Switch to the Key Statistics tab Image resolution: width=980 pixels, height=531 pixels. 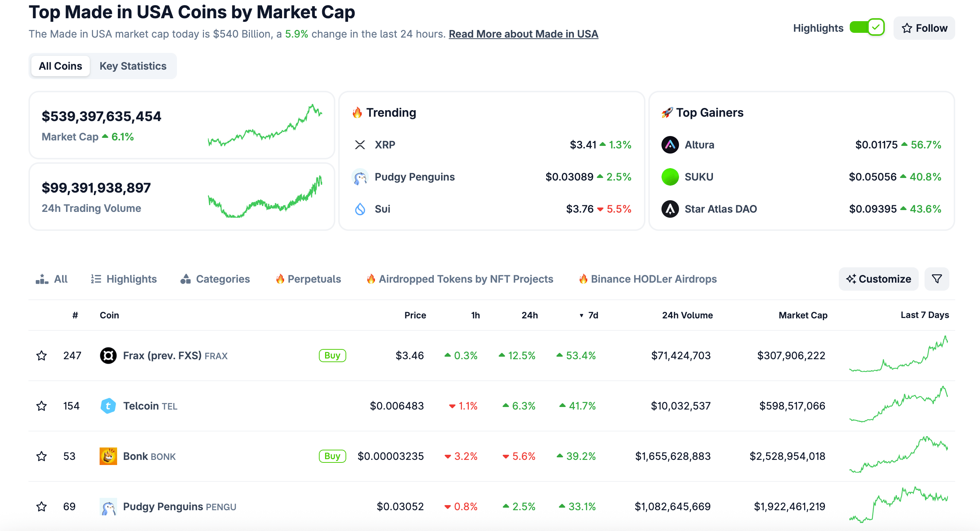[x=133, y=66]
